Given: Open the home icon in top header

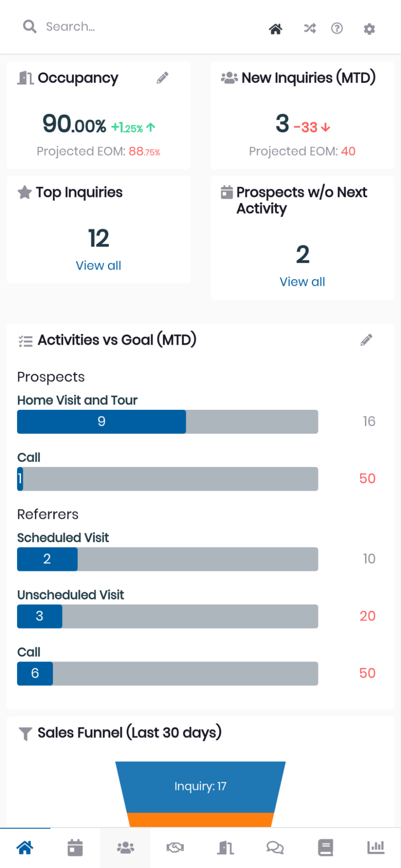Looking at the screenshot, I should pyautogui.click(x=275, y=29).
